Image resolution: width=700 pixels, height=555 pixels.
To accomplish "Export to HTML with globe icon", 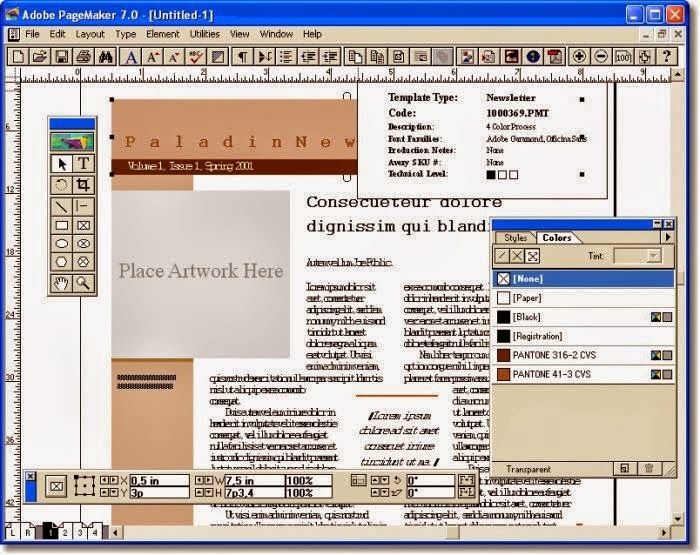I will click(x=533, y=57).
